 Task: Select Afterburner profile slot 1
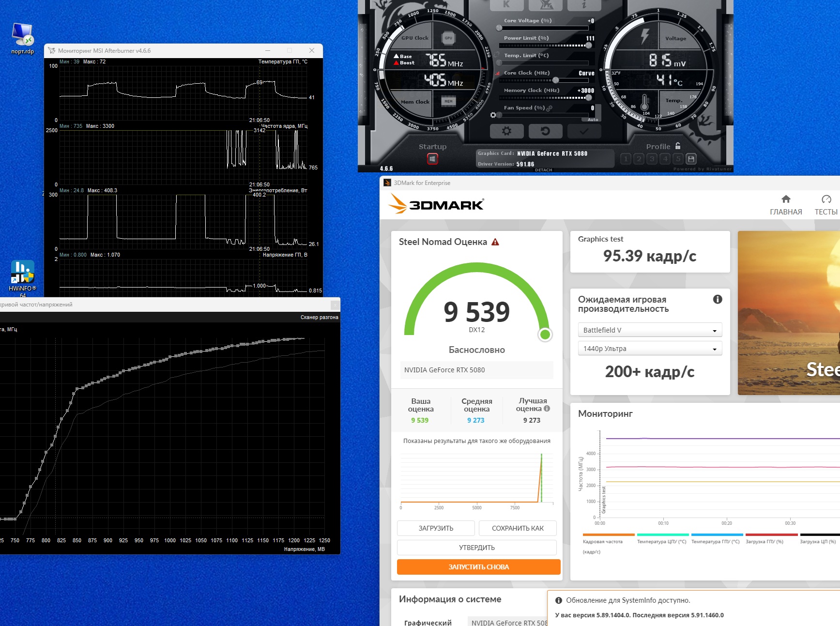pyautogui.click(x=626, y=159)
